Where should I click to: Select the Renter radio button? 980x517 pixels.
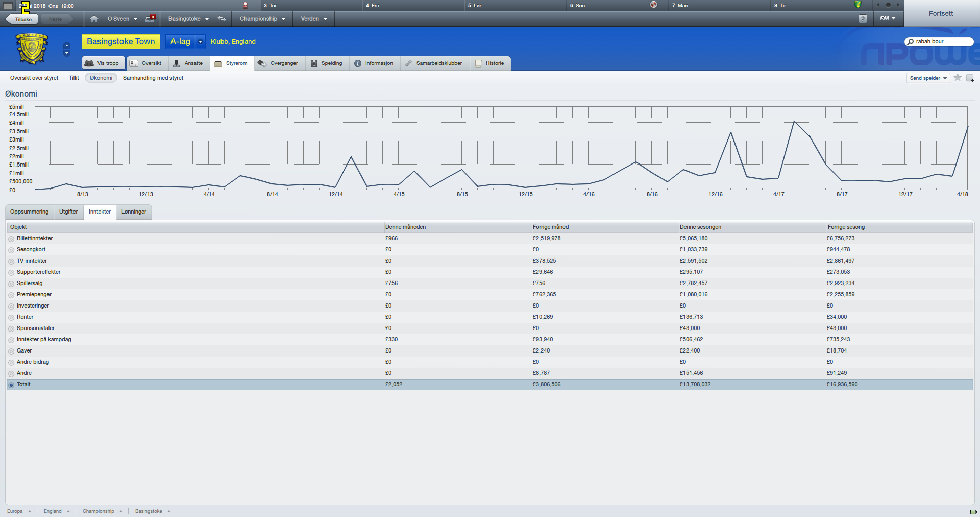pos(11,317)
